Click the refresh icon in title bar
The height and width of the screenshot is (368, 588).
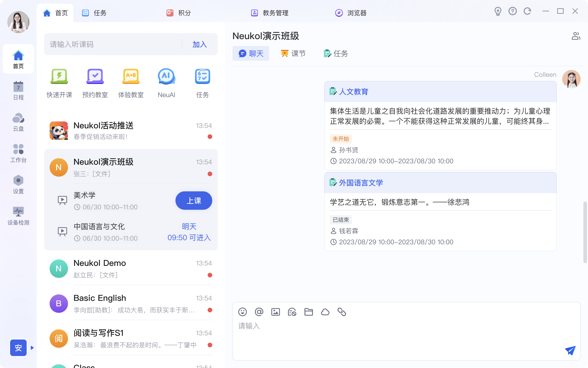click(527, 11)
